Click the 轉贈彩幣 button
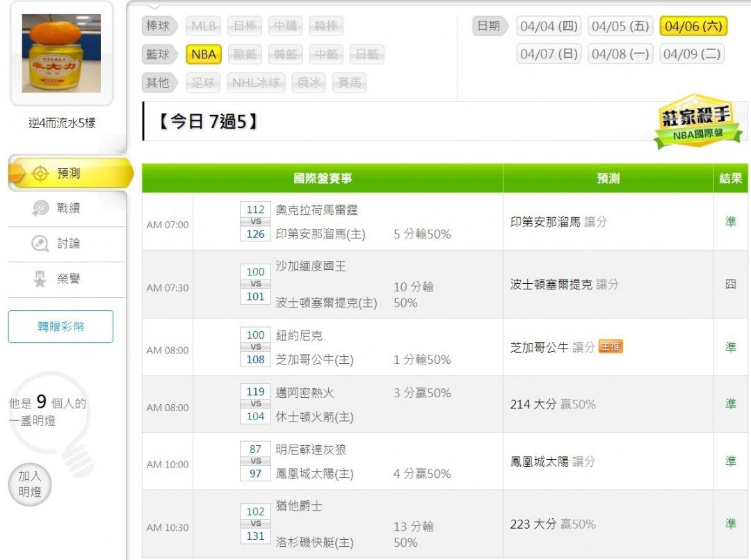This screenshot has height=560, width=751. pyautogui.click(x=60, y=327)
